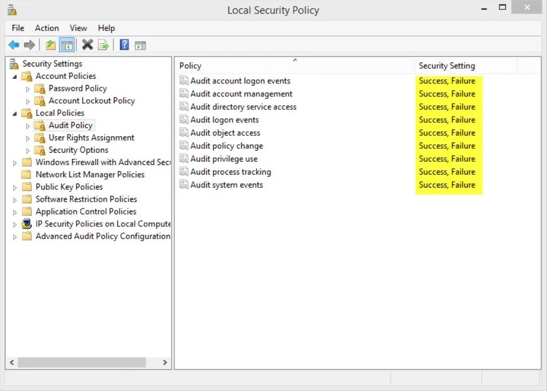The image size is (547, 392).
Task: Click the User Rights Assignment folder icon
Action: (40, 138)
